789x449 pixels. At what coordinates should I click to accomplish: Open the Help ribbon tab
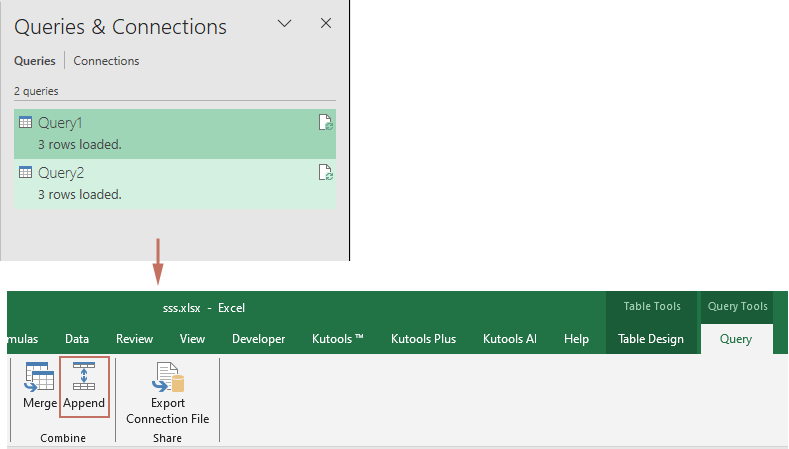pyautogui.click(x=576, y=339)
